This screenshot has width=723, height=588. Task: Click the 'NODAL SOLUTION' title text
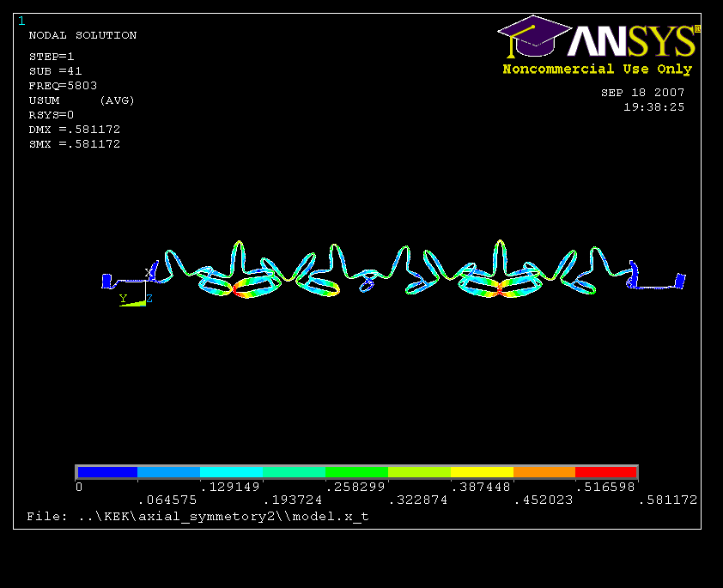pyautogui.click(x=82, y=35)
